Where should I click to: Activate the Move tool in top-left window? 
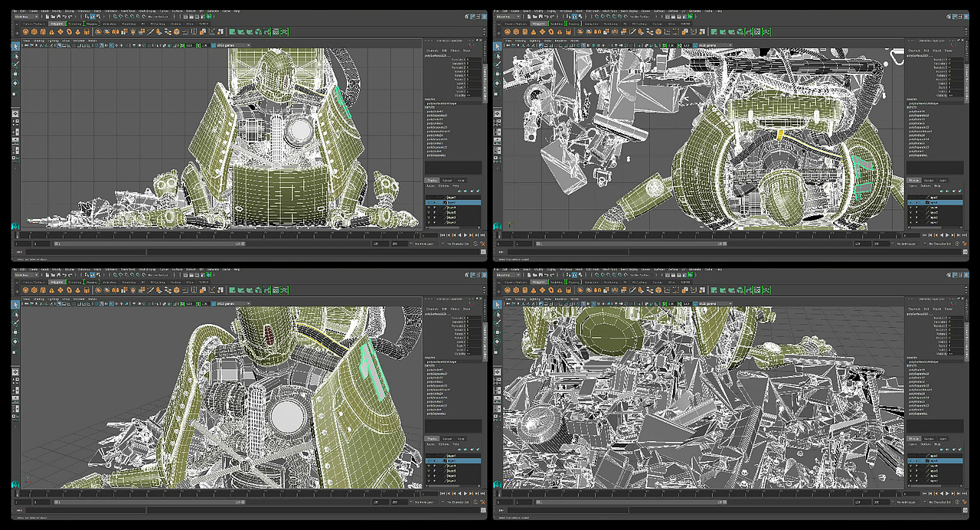(15, 74)
